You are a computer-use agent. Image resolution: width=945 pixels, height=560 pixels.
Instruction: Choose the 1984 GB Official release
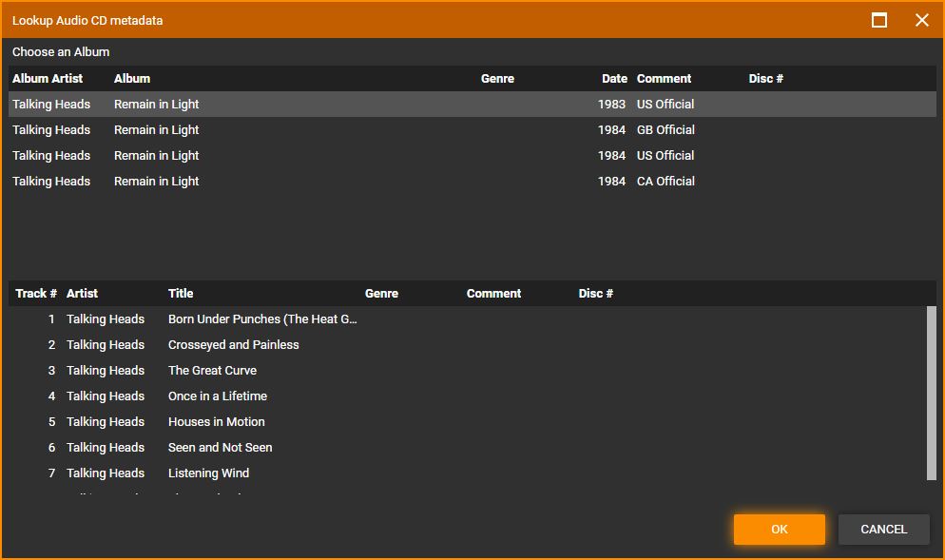pyautogui.click(x=380, y=130)
